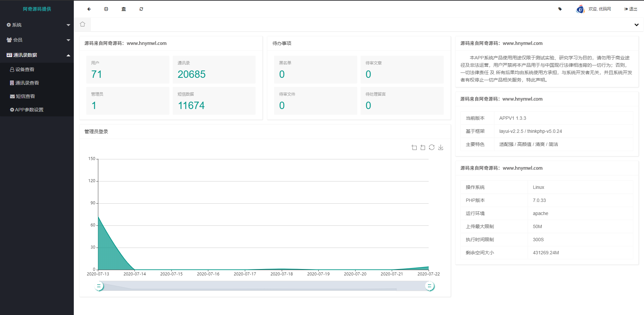Restore the chart with the refresh icon
The width and height of the screenshot is (644, 315).
pyautogui.click(x=432, y=147)
